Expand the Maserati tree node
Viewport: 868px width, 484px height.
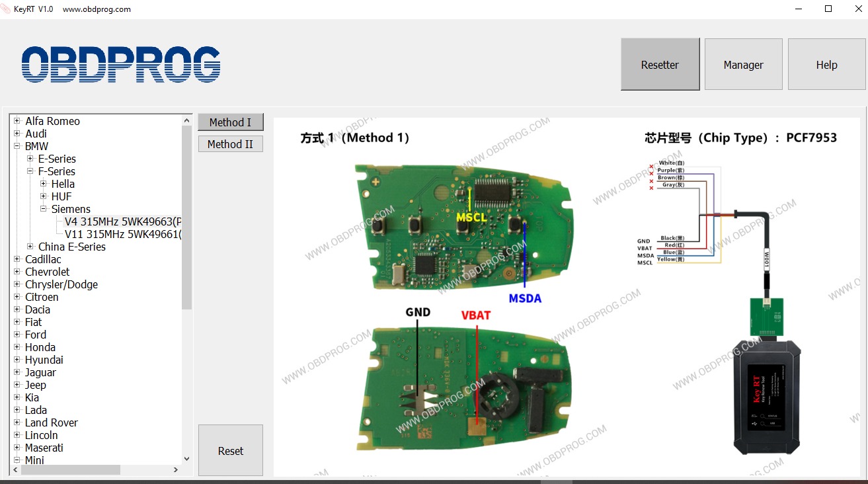pos(17,448)
